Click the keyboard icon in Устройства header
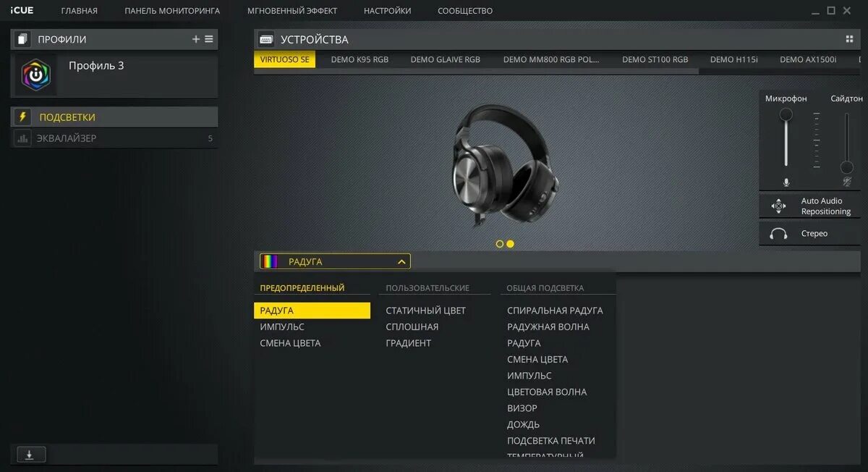Image resolution: width=868 pixels, height=472 pixels. [266, 40]
